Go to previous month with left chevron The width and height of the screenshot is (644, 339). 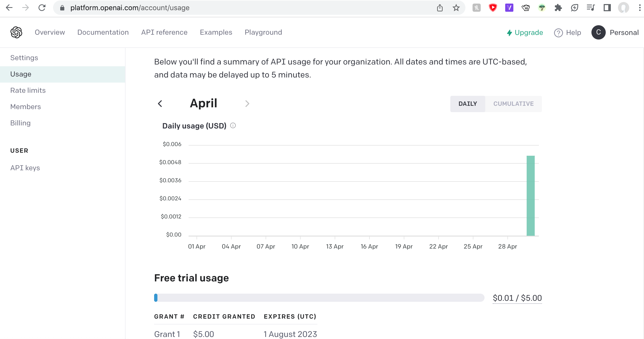[x=160, y=103]
